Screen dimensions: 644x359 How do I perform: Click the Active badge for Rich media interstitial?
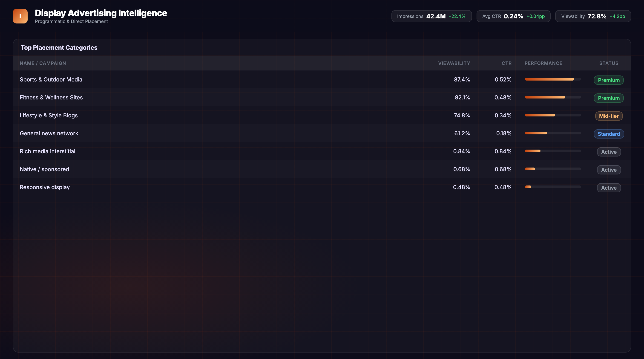[x=609, y=152]
